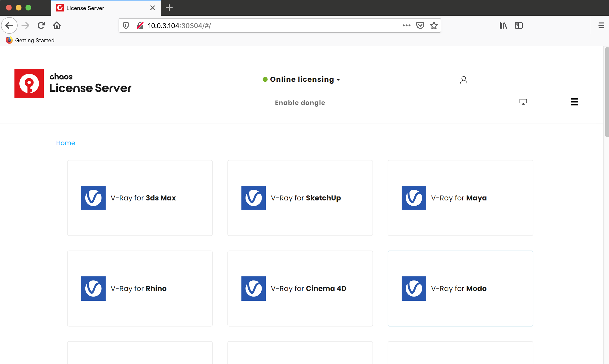This screenshot has width=609, height=364.
Task: Click V-Ray for Modo logo icon
Action: [x=414, y=288]
